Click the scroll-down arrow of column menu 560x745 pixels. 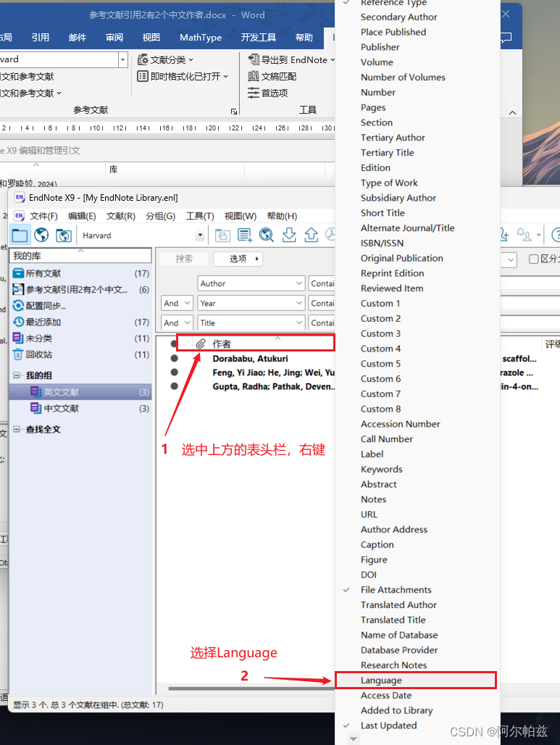pos(353,739)
